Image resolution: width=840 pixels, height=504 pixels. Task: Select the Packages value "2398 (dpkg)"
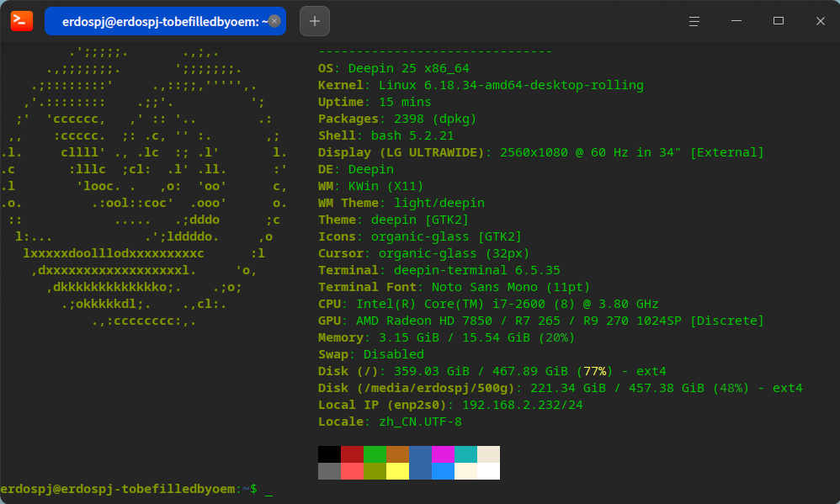[x=435, y=119]
